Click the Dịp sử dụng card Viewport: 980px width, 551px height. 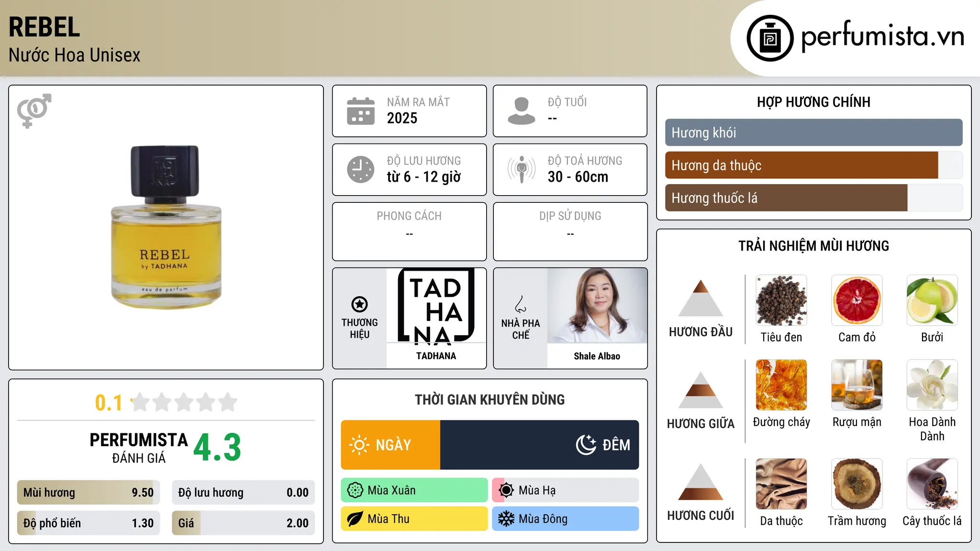570,231
